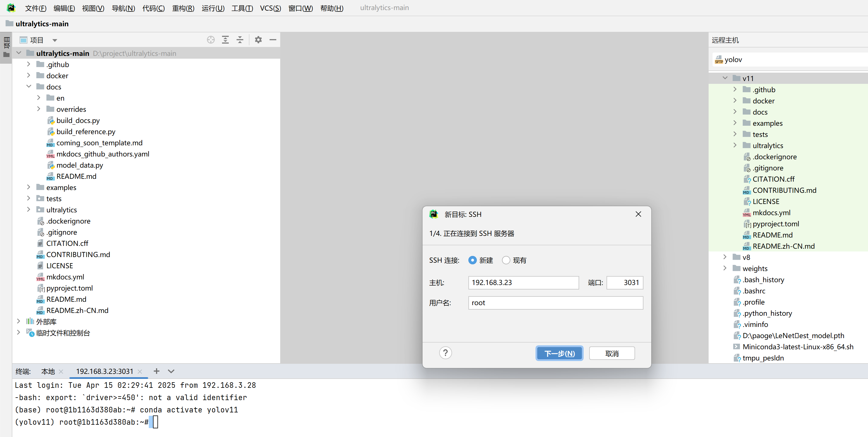This screenshot has width=868, height=437.
Task: Hide the project tool window with minus icon
Action: pos(273,40)
